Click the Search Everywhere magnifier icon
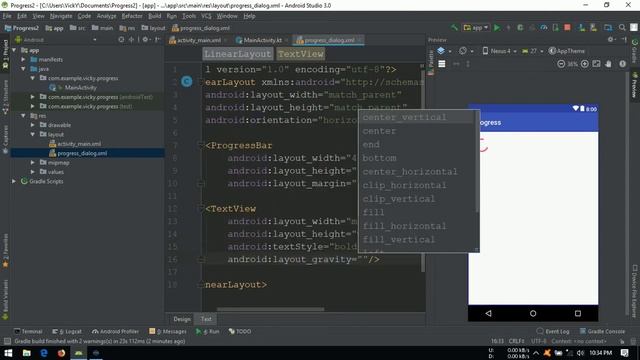The width and height of the screenshot is (640, 360). coord(622,28)
